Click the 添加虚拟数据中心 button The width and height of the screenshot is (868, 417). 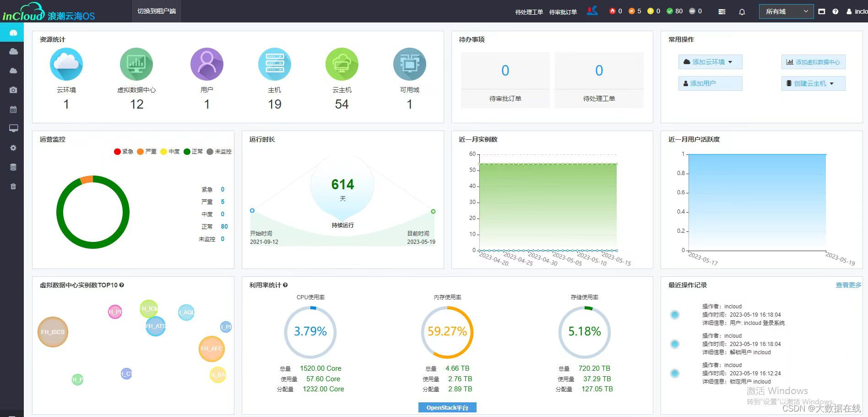tap(813, 62)
